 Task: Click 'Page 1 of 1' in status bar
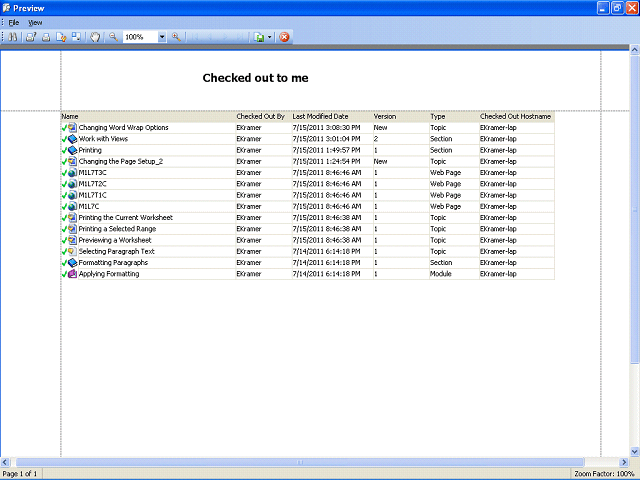coord(20,474)
